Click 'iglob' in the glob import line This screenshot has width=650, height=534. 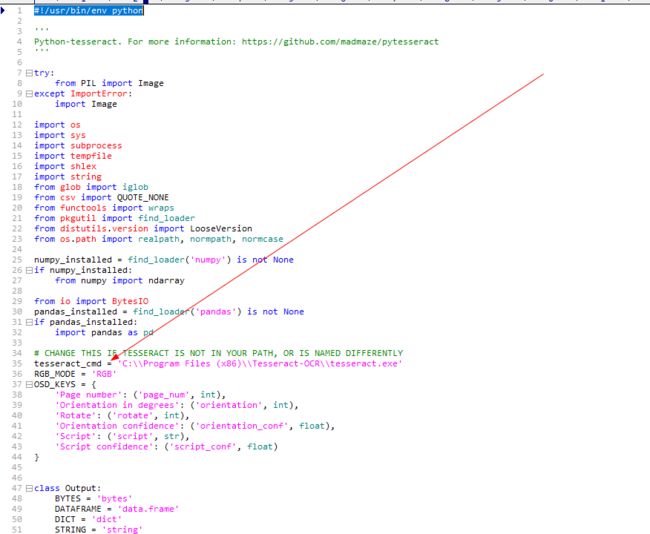pyautogui.click(x=135, y=187)
